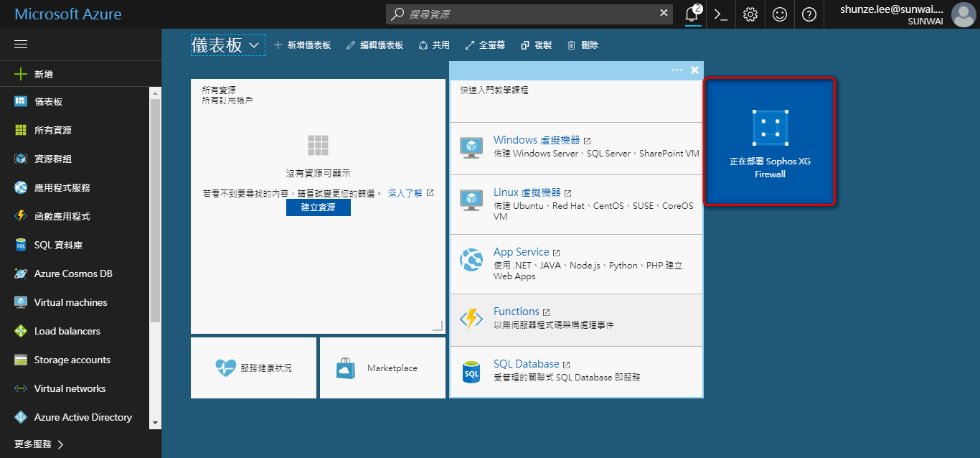Close the 快速入門教學課程 tile
Viewport: 980px width, 458px height.
coord(694,70)
